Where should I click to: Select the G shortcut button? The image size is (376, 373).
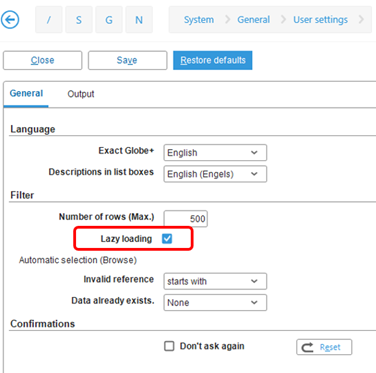[109, 20]
